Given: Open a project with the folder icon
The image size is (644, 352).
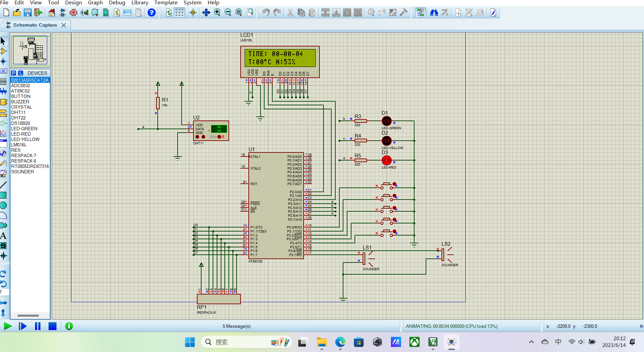Looking at the screenshot, I should pos(17,13).
